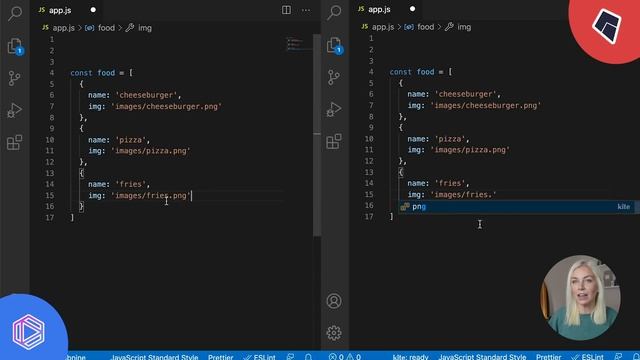The image size is (640, 360).
Task: Click the 'cheeseburger' name value in the left editor
Action: click(x=146, y=95)
